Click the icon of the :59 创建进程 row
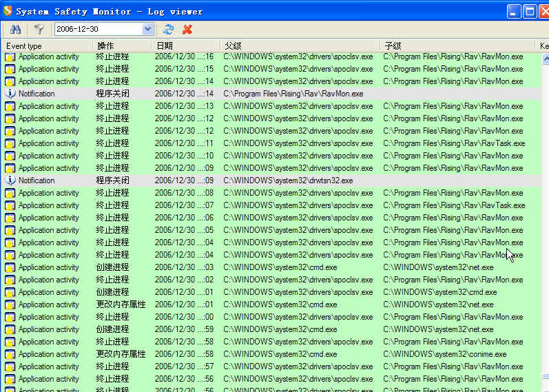 coord(10,329)
